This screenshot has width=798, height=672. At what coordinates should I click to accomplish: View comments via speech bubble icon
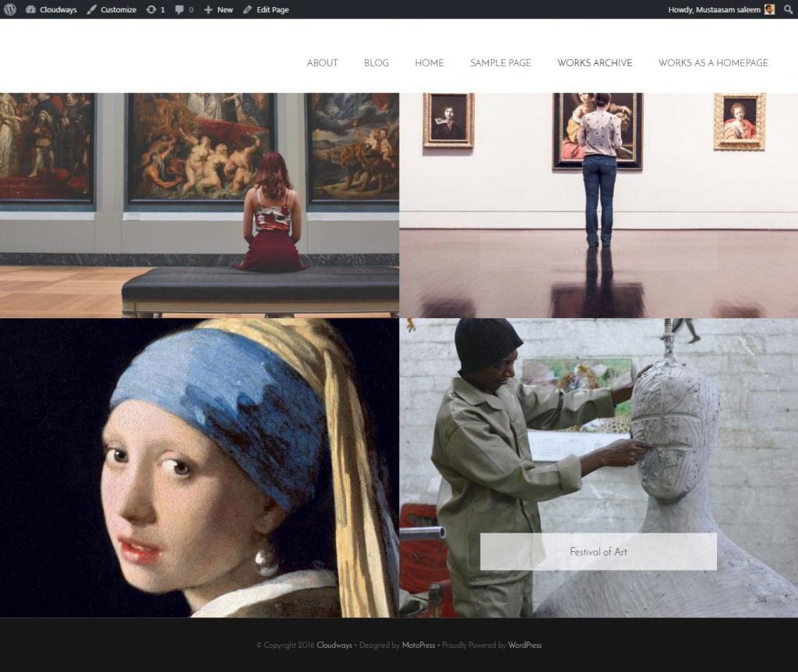(184, 9)
